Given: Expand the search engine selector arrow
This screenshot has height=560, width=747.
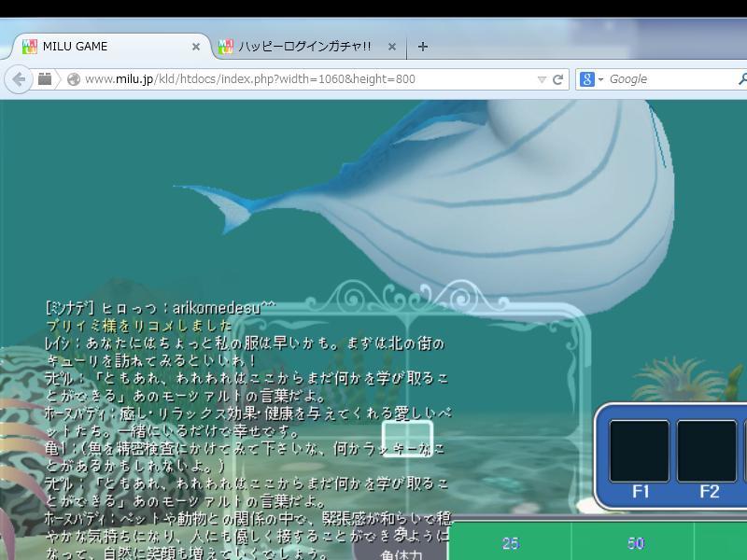Looking at the screenshot, I should [600, 79].
